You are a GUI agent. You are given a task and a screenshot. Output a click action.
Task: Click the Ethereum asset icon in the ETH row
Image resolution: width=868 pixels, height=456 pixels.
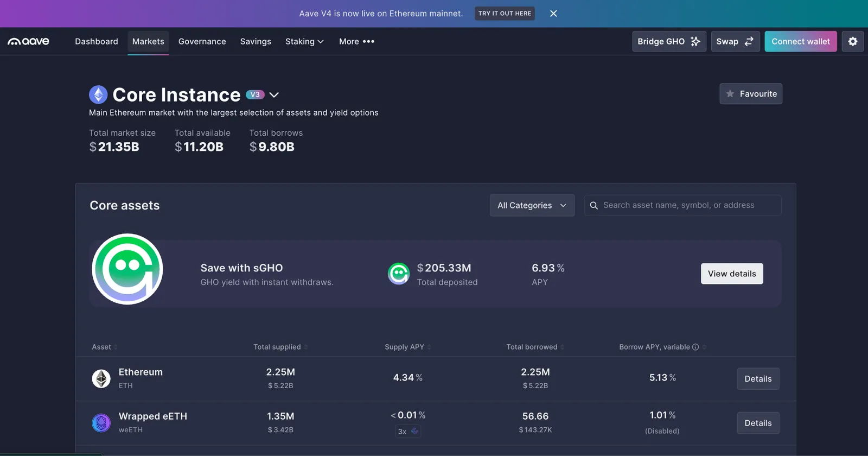click(x=101, y=378)
